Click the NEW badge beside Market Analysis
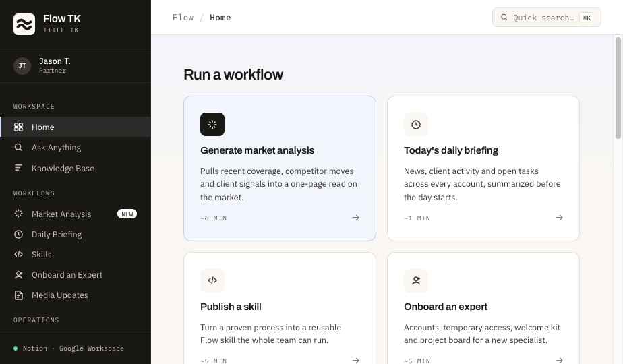623x364 pixels. tap(127, 214)
